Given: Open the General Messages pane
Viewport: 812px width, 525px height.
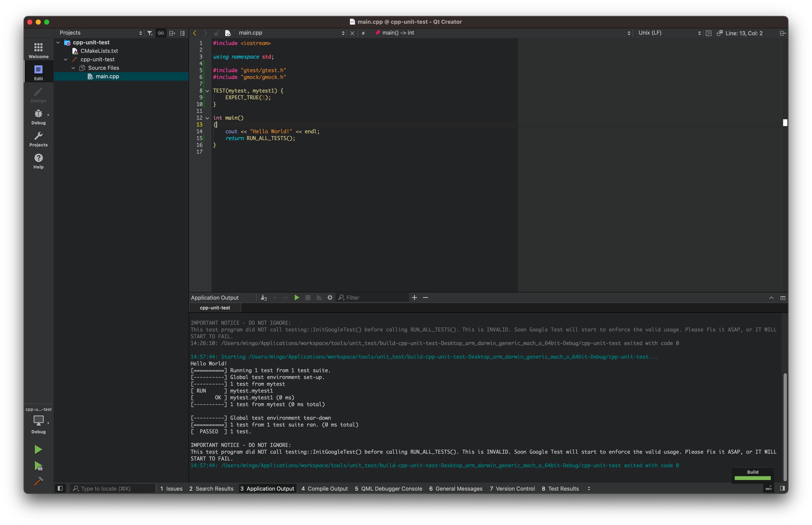Looking at the screenshot, I should (456, 489).
